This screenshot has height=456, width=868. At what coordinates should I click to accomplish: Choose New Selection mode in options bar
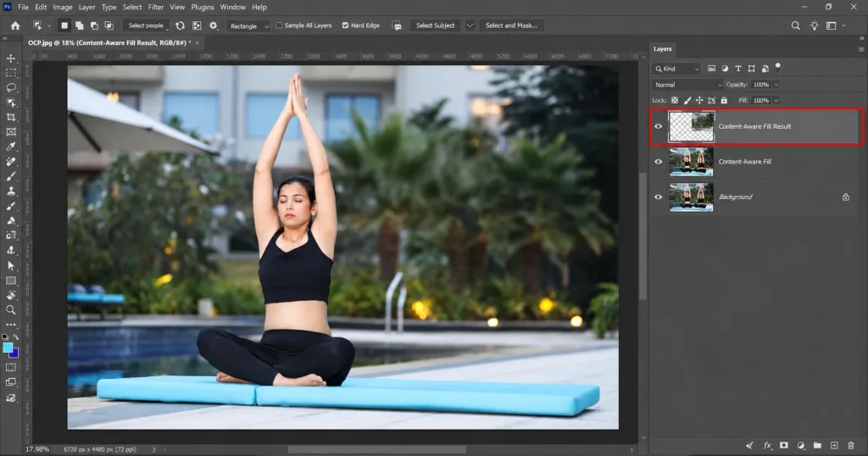64,25
